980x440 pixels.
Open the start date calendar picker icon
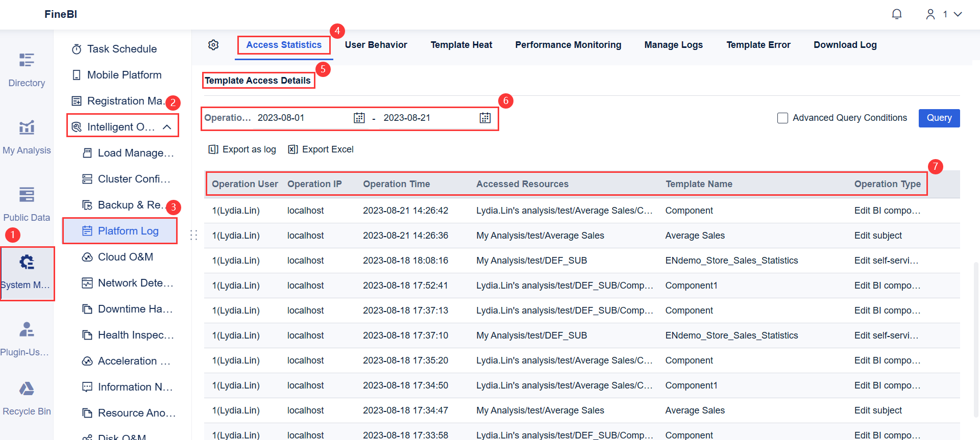pyautogui.click(x=359, y=118)
